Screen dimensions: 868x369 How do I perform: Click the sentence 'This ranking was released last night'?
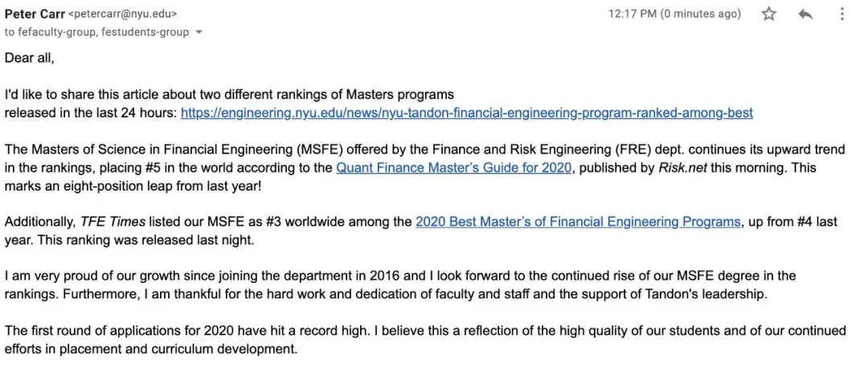tap(141, 240)
